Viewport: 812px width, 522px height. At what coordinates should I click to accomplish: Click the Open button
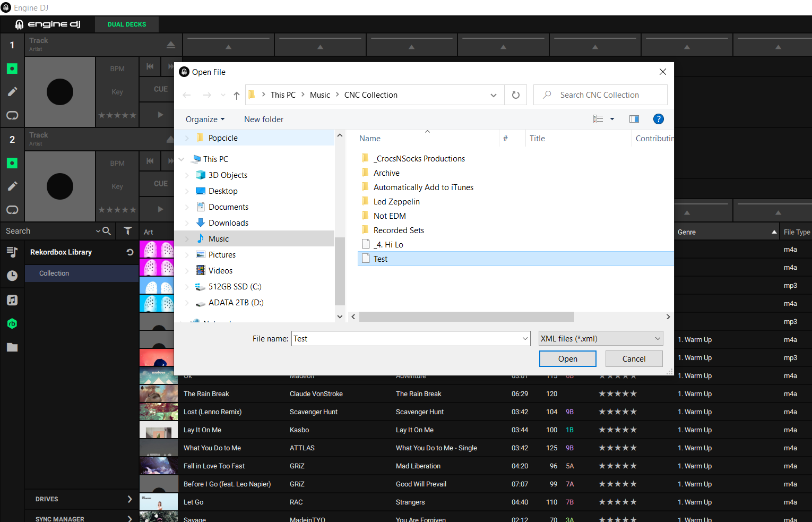coord(567,359)
